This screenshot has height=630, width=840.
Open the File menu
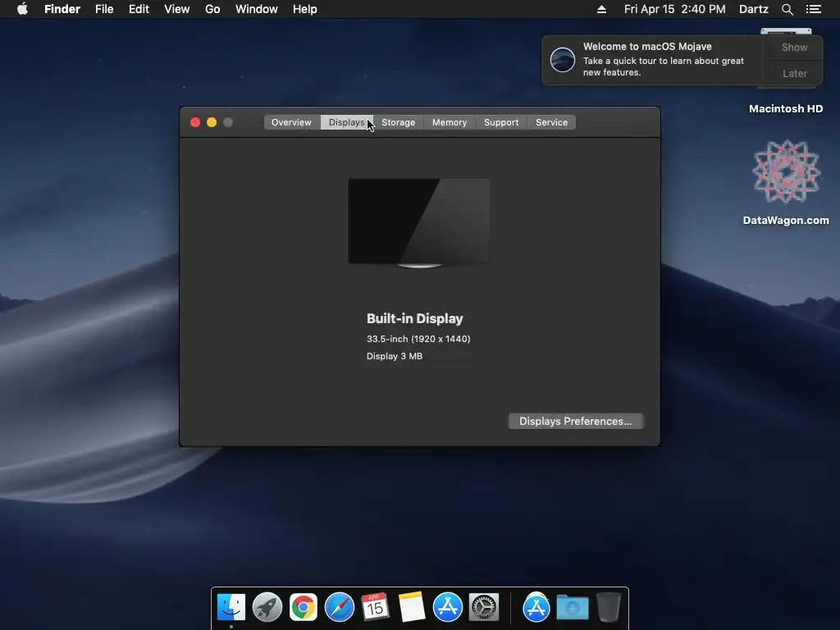104,9
